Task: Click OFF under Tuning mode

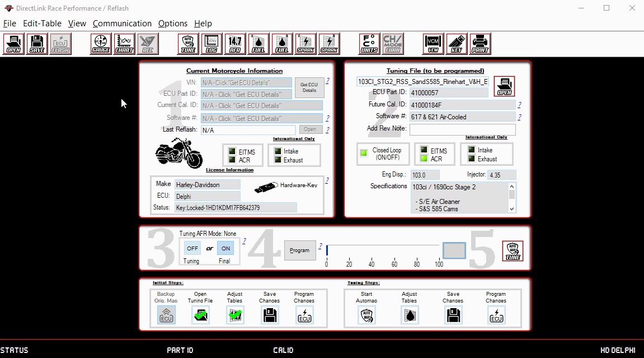Action: click(x=192, y=248)
